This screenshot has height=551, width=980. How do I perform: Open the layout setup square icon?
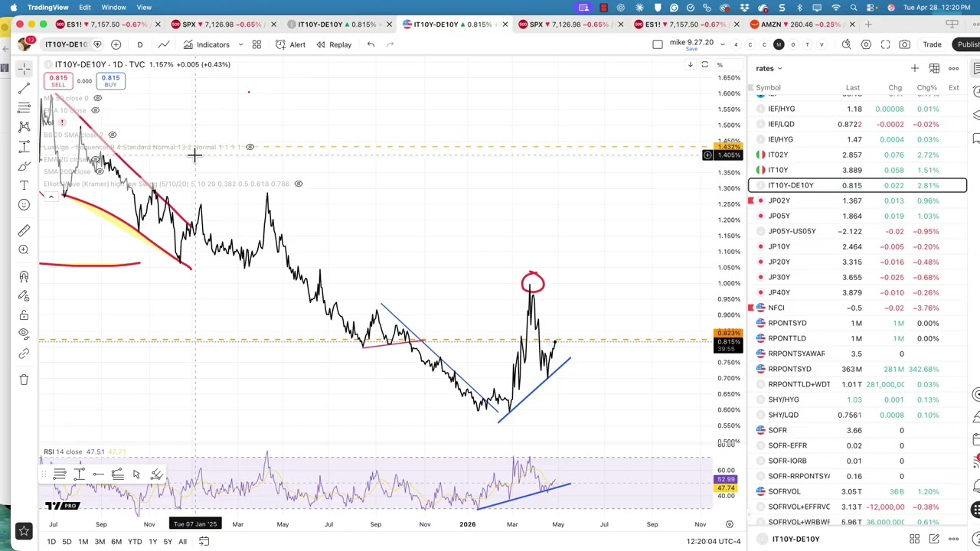coord(658,44)
